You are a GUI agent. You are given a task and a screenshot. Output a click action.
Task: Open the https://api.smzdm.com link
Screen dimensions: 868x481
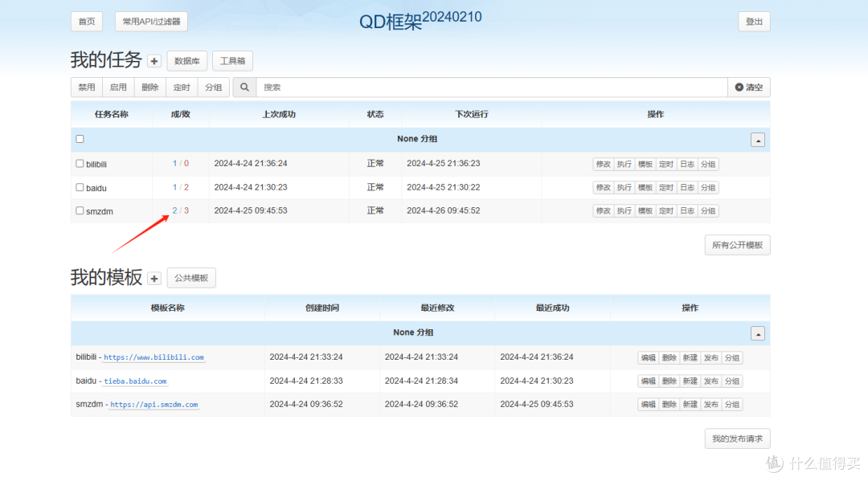154,405
